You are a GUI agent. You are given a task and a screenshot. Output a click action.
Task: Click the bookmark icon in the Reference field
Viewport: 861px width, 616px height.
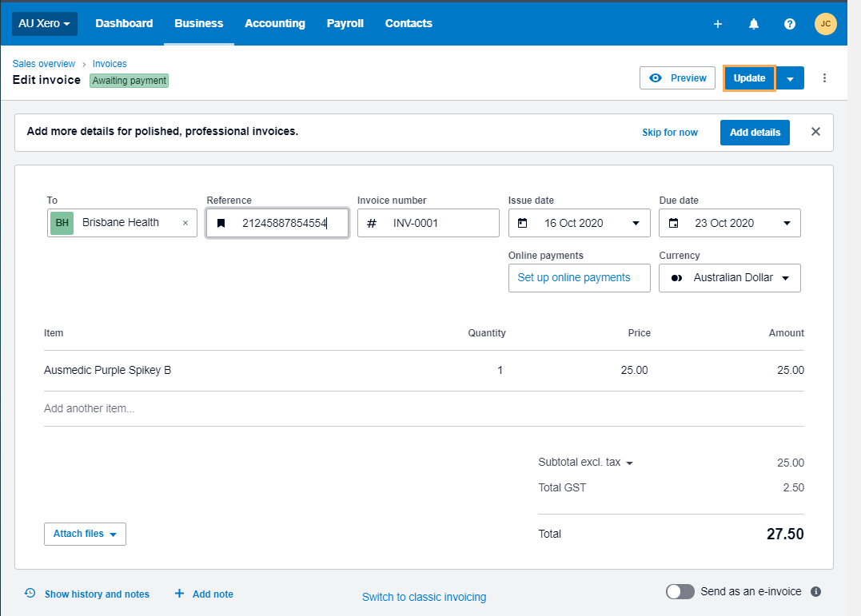[221, 223]
